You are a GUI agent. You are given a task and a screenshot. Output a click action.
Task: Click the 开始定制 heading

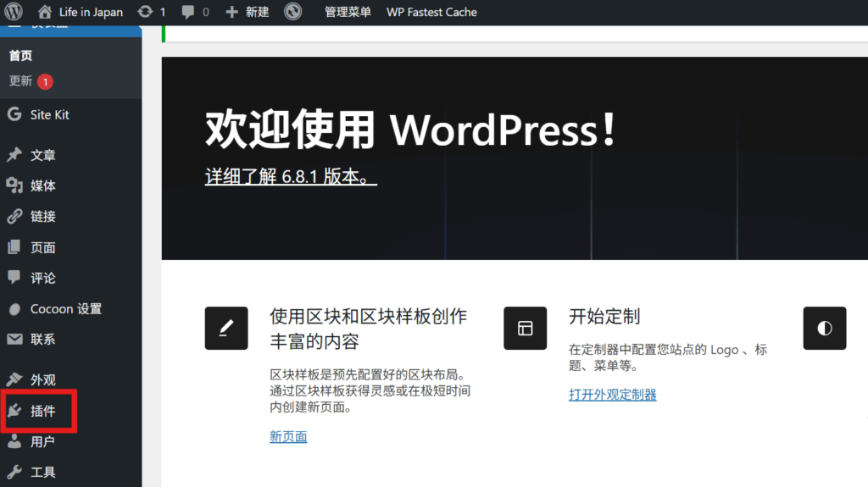(604, 317)
